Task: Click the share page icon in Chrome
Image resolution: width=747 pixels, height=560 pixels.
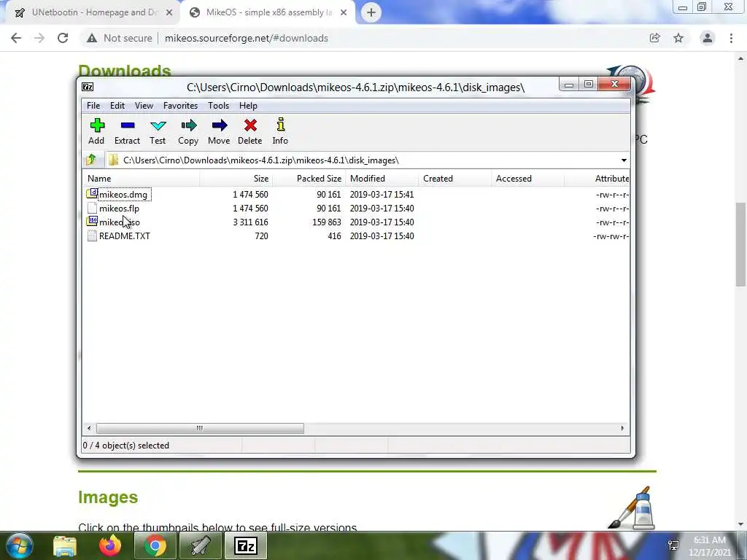Action: click(654, 38)
